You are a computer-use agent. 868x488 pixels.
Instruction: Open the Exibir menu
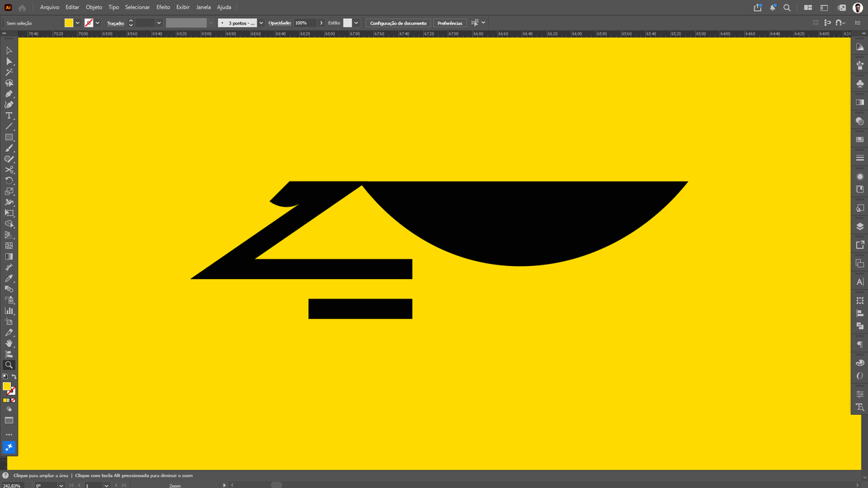point(183,7)
